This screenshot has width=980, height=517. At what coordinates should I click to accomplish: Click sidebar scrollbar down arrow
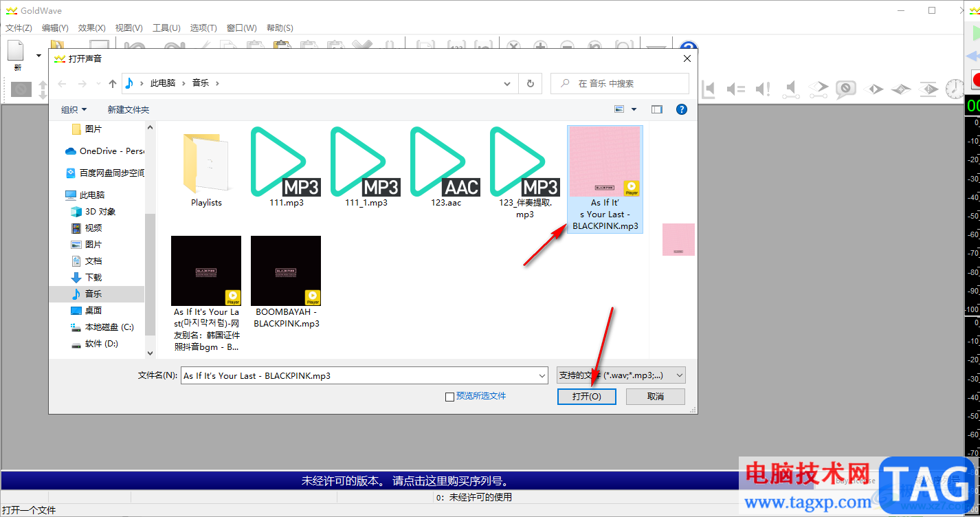click(151, 353)
